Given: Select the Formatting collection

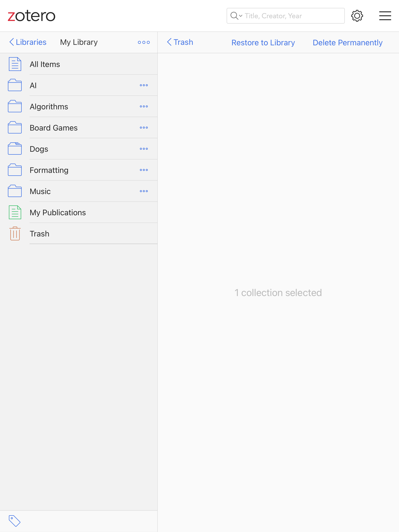Looking at the screenshot, I should 49,170.
